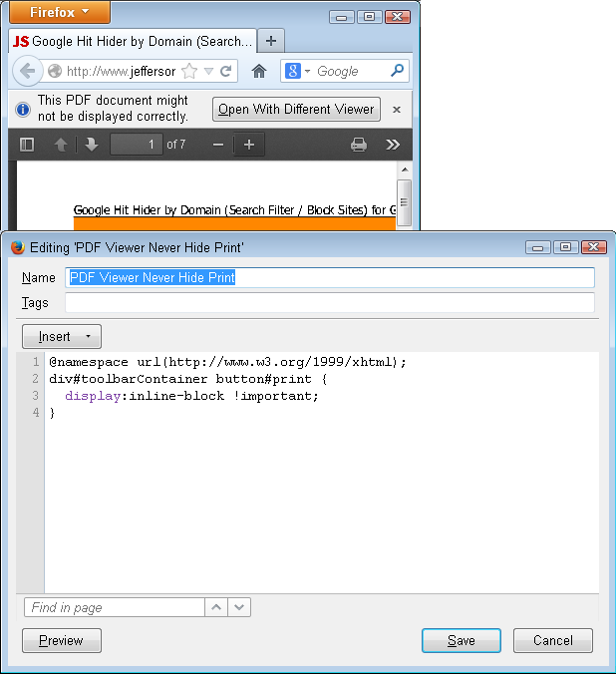Viewport: 616px width, 674px height.
Task: Click the PDF scrollbar up arrow
Action: click(x=405, y=169)
